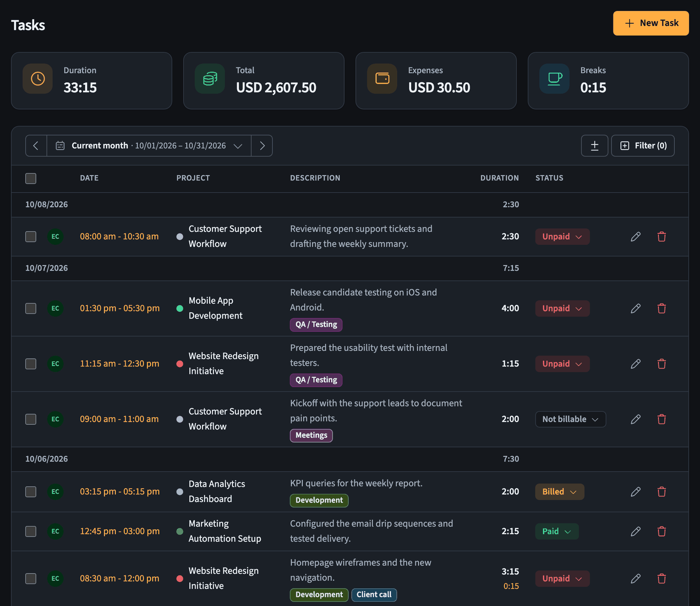Screen dimensions: 700x606
Task: Delete the 03:15 pm - 05:15 pm task
Action: pyautogui.click(x=661, y=492)
